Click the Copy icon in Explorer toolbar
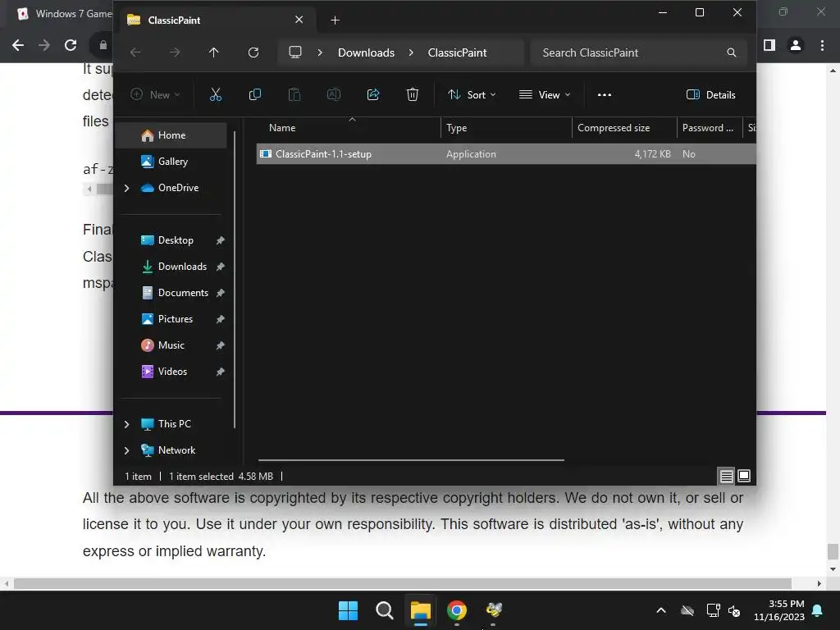 [x=255, y=95]
